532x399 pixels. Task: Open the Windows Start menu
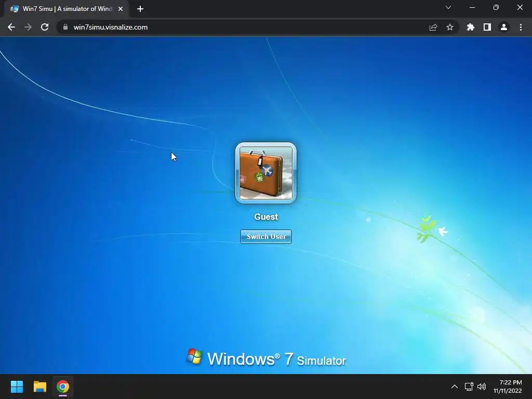coord(17,387)
